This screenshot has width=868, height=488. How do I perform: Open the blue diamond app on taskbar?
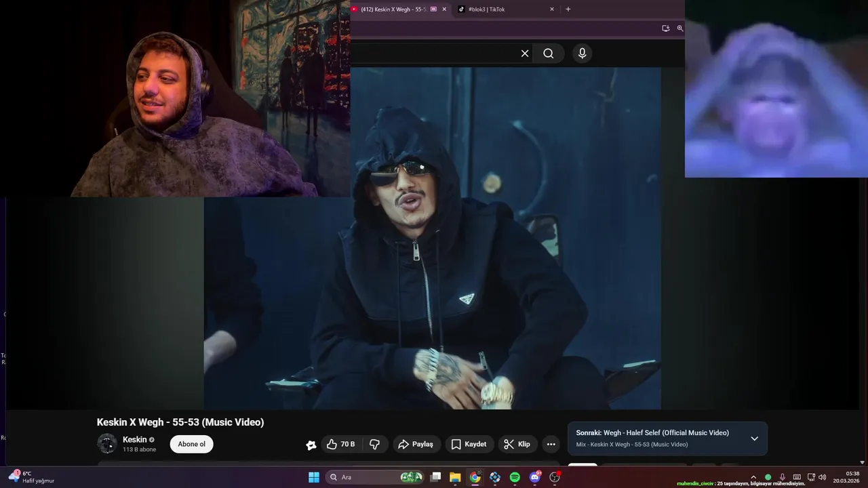coord(495,477)
